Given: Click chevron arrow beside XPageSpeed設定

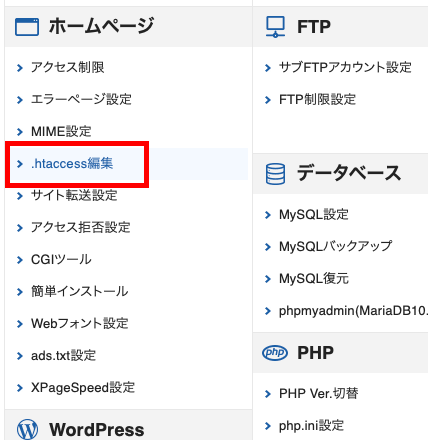Looking at the screenshot, I should click(20, 388).
